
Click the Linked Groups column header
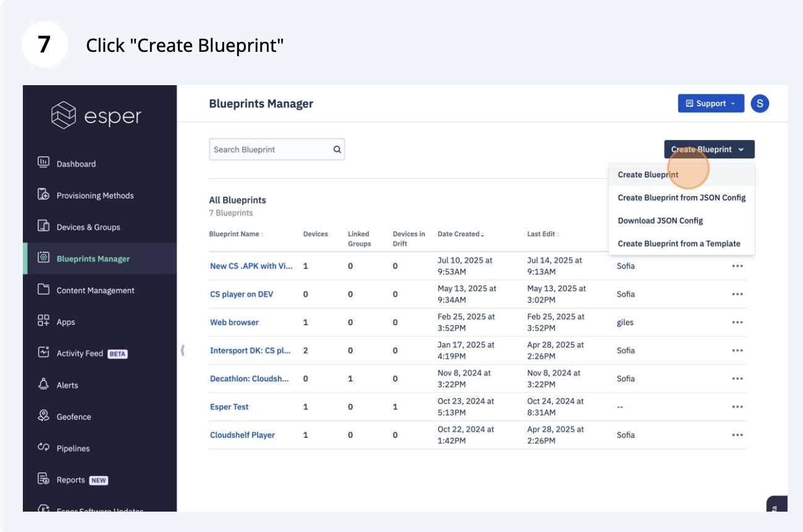pos(359,239)
